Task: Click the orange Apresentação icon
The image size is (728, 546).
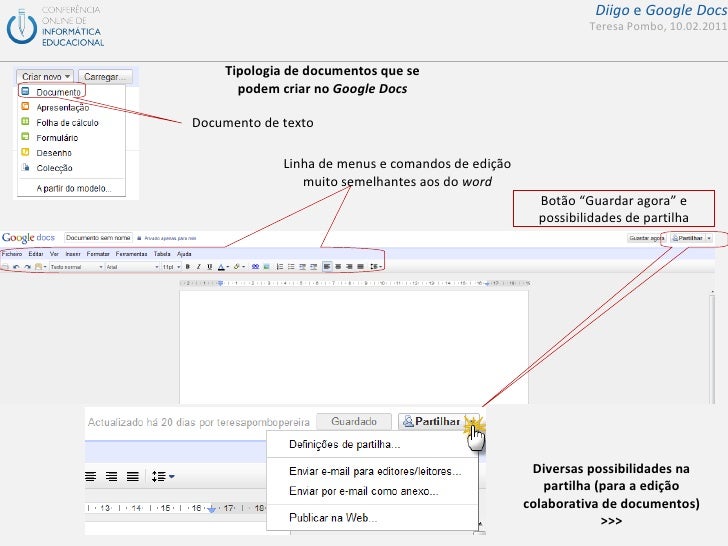Action: tap(26, 106)
